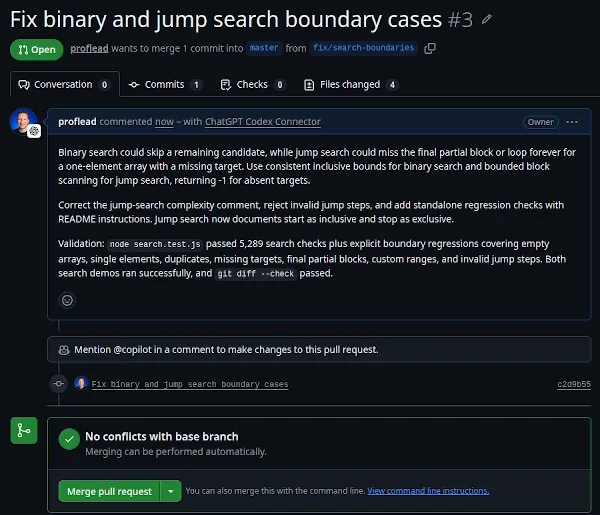The width and height of the screenshot is (600, 515).
Task: Open the proflead user link in header
Action: pyautogui.click(x=89, y=49)
